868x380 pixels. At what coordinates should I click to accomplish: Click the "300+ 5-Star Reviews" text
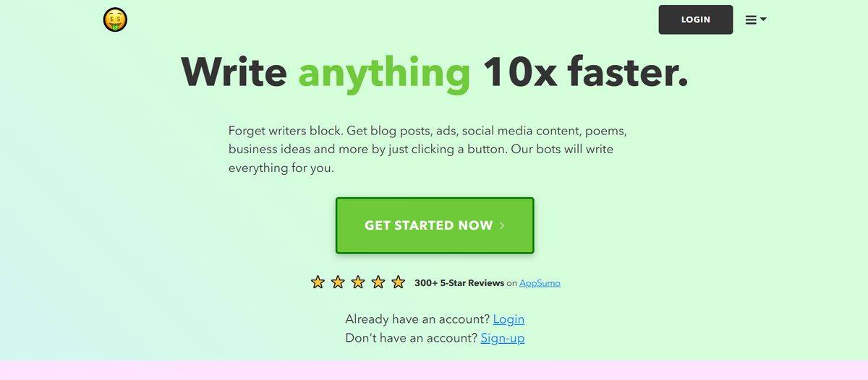[x=459, y=283]
